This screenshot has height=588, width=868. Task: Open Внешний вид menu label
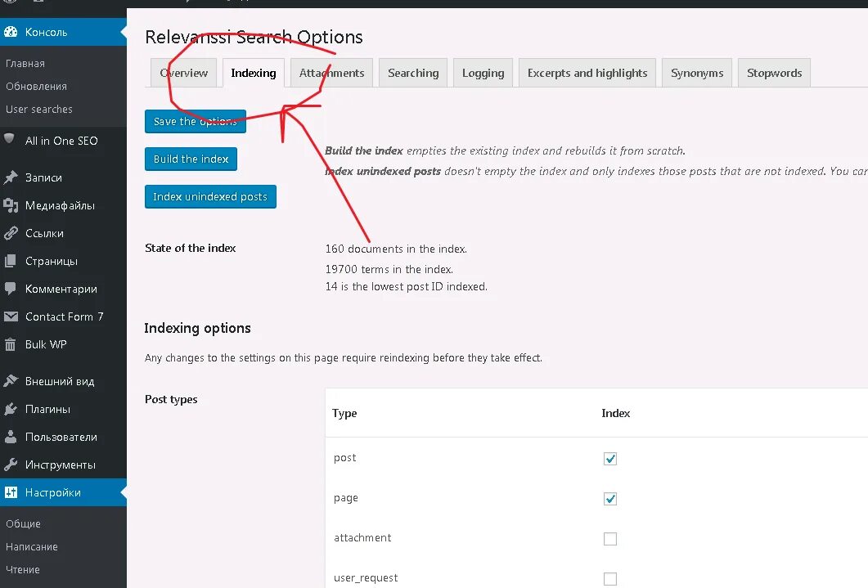[x=60, y=381]
